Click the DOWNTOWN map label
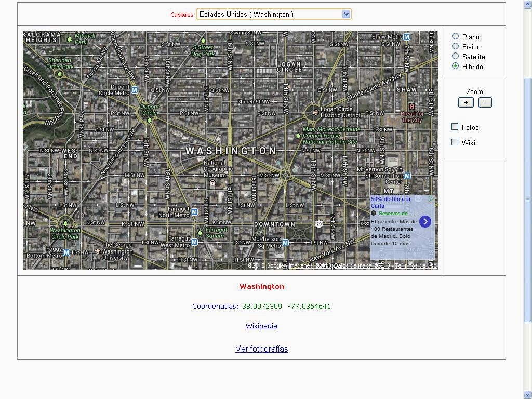 [274, 224]
